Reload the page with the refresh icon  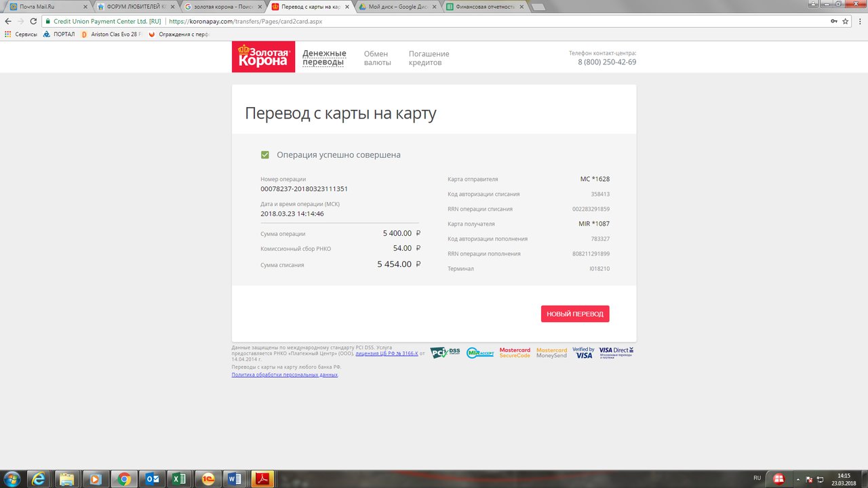(34, 21)
